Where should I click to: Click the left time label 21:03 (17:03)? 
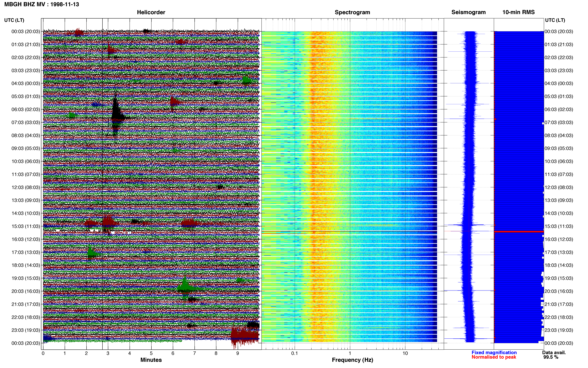point(26,304)
